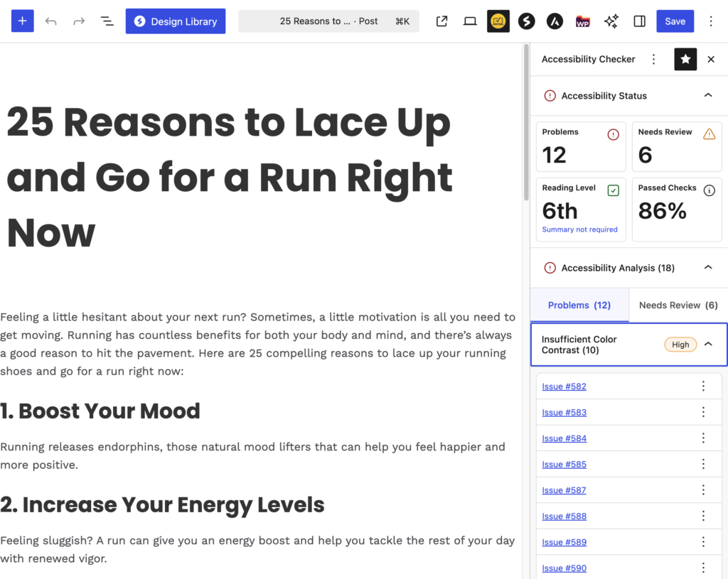728x579 pixels.
Task: Click the Reading Level checkmark icon
Action: (613, 190)
